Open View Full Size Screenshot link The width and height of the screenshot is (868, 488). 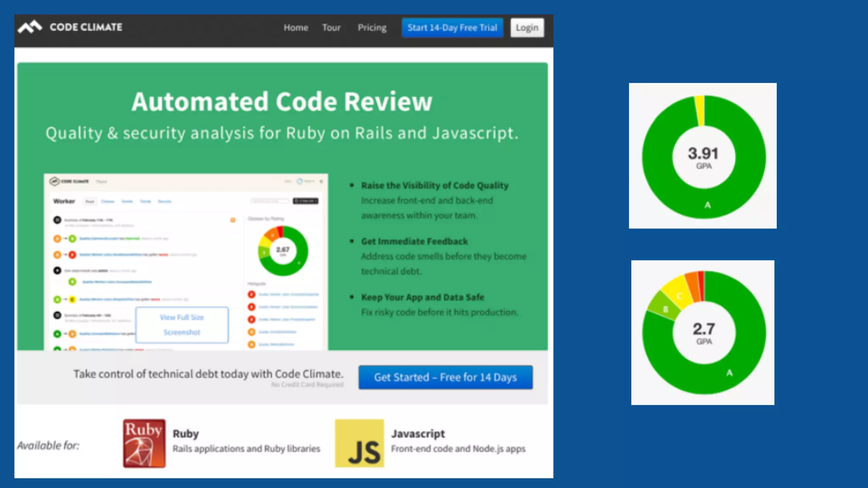pos(182,325)
